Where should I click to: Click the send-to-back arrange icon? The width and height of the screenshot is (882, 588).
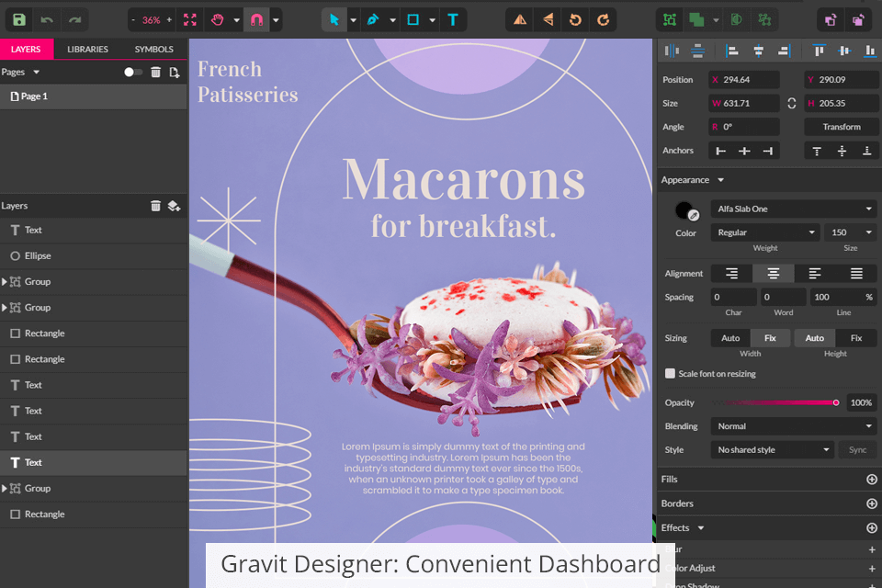click(858, 20)
